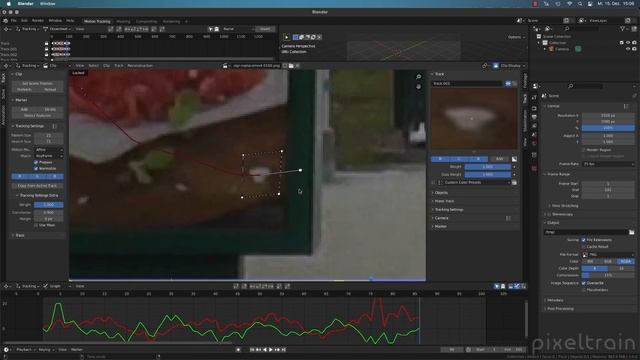The image size is (640, 360).
Task: Toggle the Stereoscopy checkbox
Action: pyautogui.click(x=549, y=214)
